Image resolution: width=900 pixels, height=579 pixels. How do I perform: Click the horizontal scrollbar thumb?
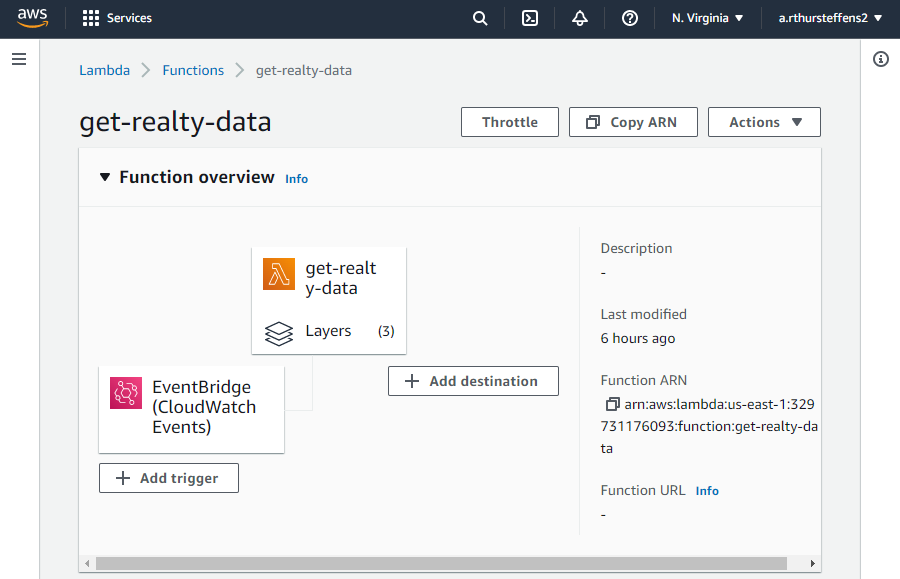click(441, 564)
